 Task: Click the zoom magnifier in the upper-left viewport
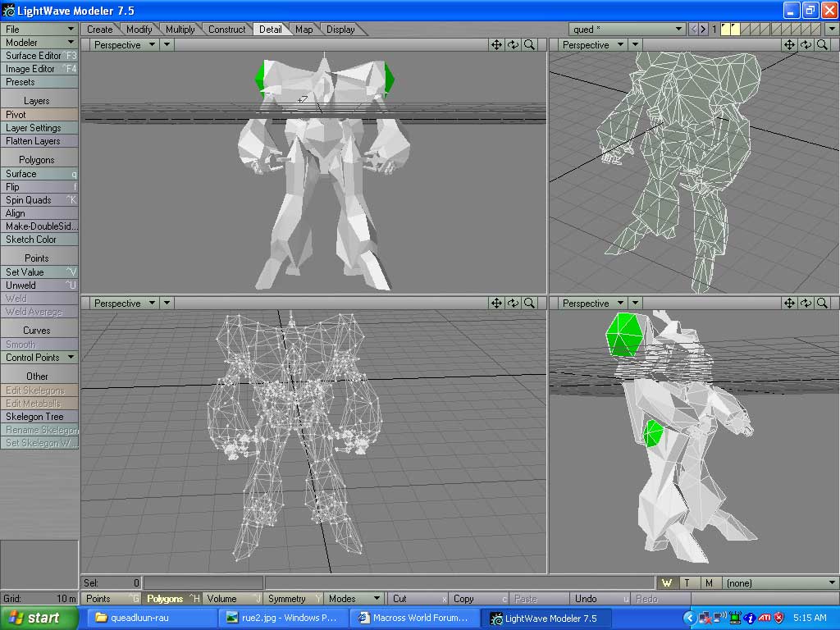pyautogui.click(x=529, y=45)
